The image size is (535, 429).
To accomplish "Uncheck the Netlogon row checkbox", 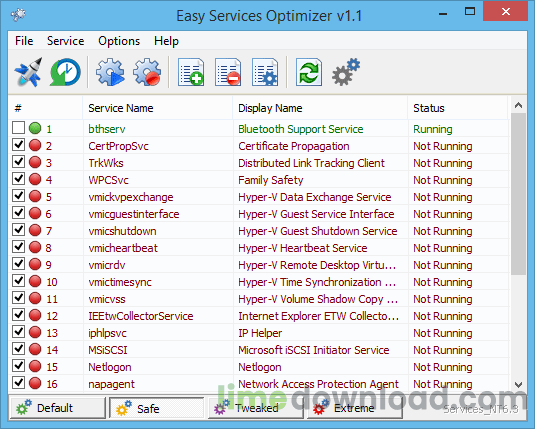I will (x=18, y=366).
